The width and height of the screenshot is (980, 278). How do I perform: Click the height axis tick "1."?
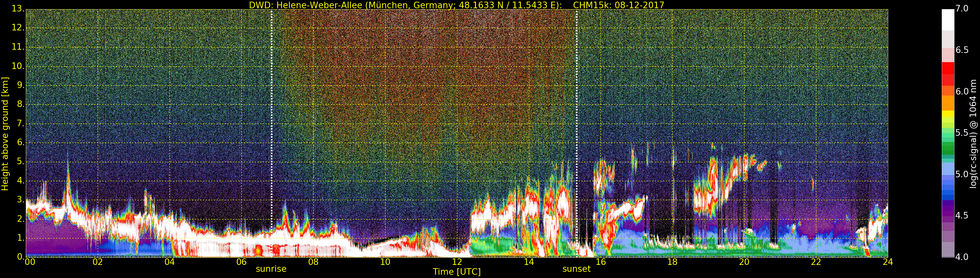[21, 238]
